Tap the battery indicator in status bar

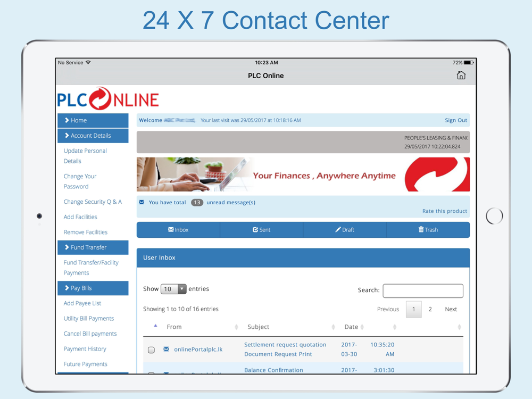(469, 62)
